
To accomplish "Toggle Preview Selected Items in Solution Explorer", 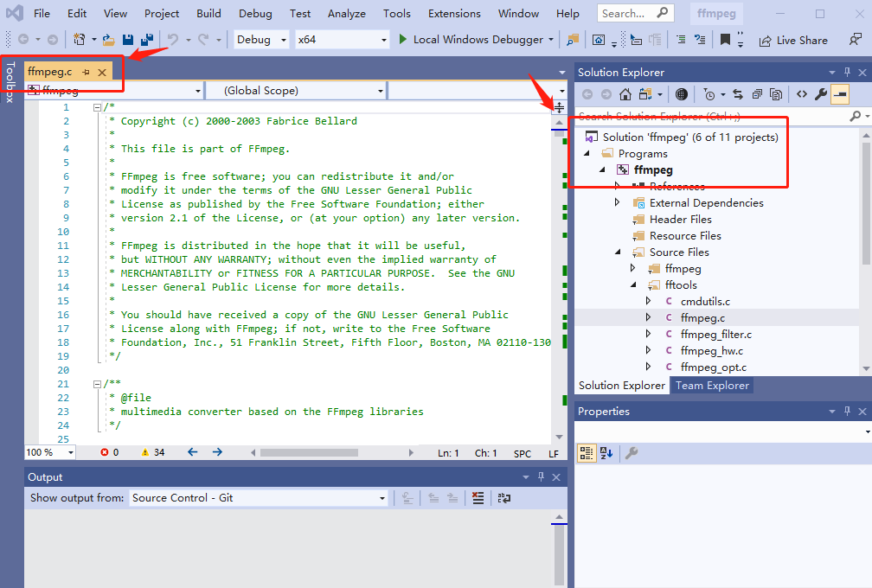I will tap(840, 94).
